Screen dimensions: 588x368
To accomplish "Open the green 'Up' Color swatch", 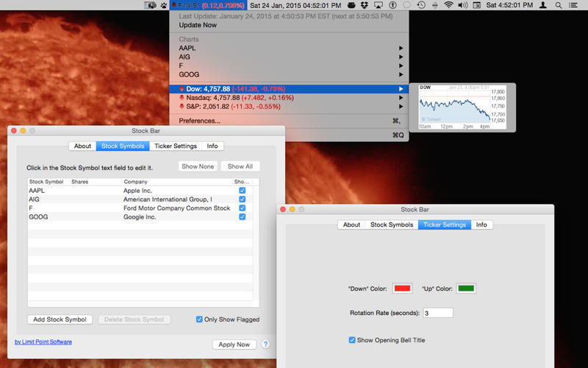I will tap(466, 289).
